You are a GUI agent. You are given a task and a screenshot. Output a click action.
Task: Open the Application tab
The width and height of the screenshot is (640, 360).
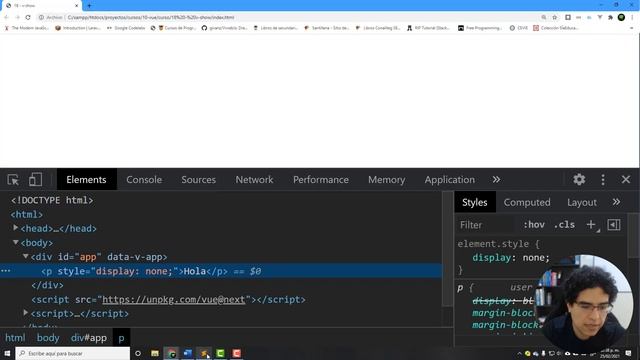[449, 180]
